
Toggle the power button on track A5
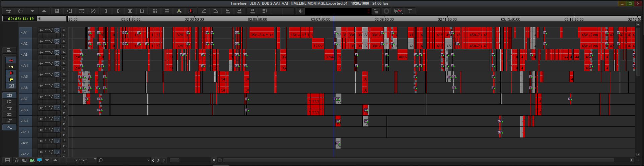tap(57, 74)
